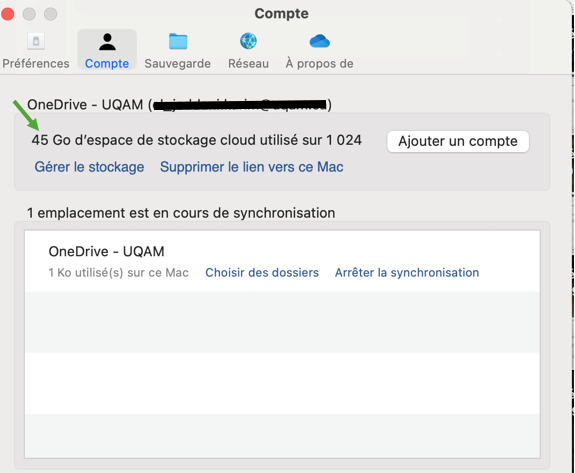Switch to the Compte tab label

(107, 63)
